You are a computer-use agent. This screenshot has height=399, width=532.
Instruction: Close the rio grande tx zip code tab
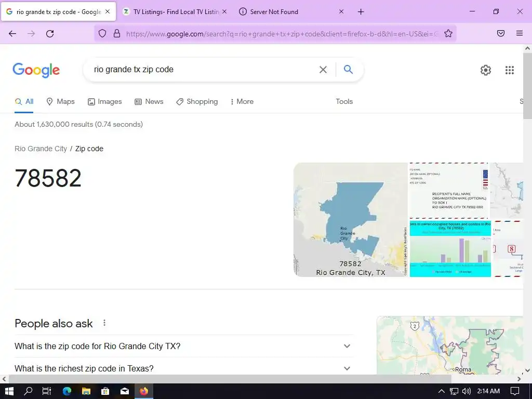point(108,11)
